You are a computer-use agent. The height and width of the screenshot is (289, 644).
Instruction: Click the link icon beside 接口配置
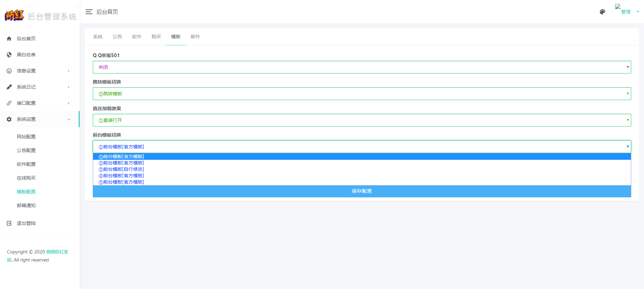9,103
